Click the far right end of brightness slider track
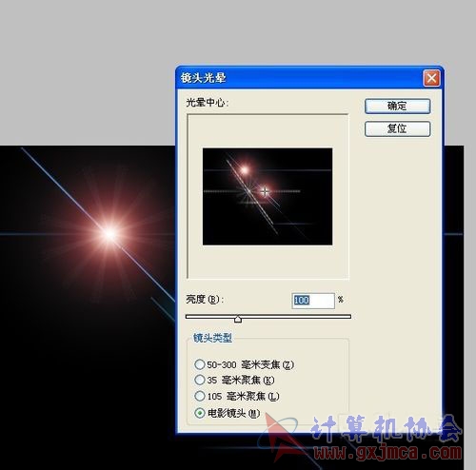The image size is (476, 470). [349, 317]
